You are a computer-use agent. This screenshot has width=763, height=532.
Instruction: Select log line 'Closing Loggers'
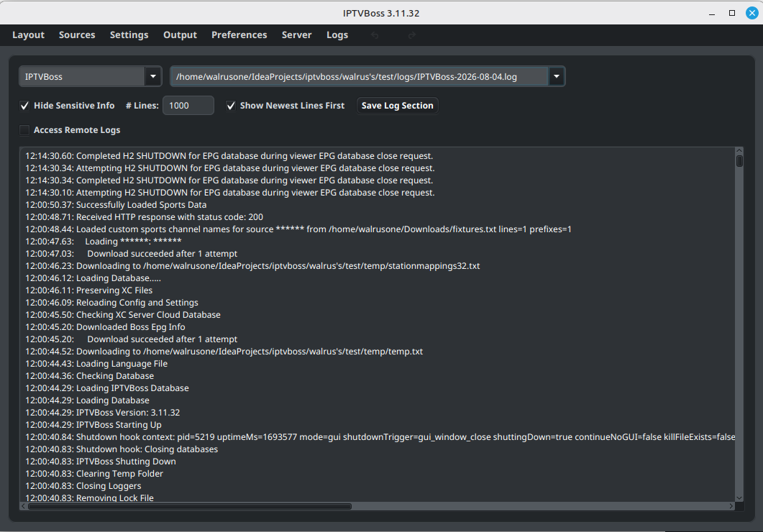83,486
